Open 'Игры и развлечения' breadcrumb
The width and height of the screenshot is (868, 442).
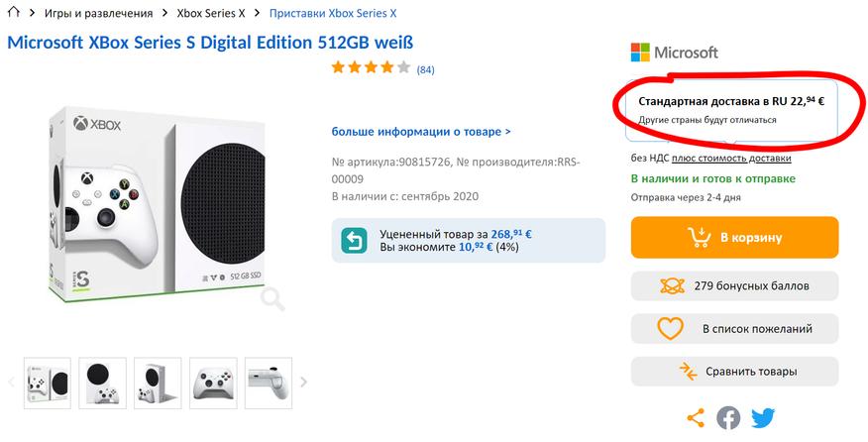(x=98, y=14)
